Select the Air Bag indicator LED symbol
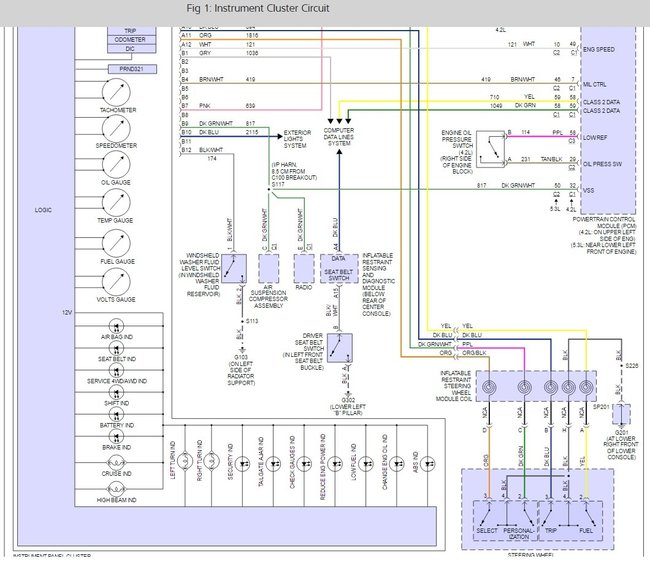This screenshot has height=569, width=650. [116, 326]
